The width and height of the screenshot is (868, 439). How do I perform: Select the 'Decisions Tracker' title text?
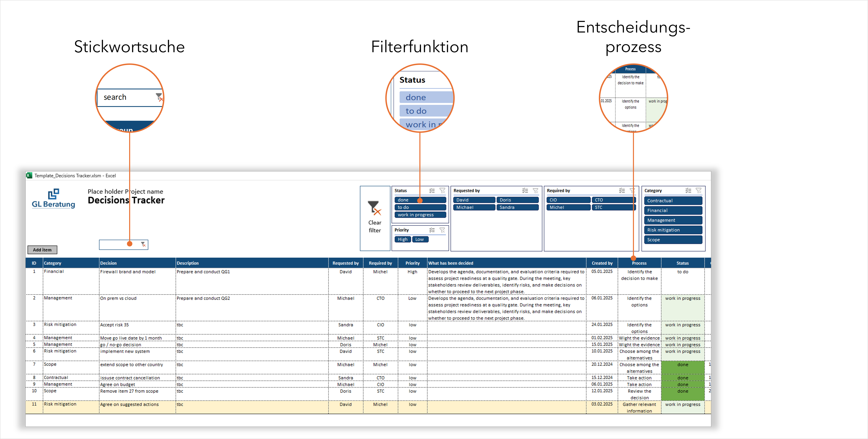126,200
